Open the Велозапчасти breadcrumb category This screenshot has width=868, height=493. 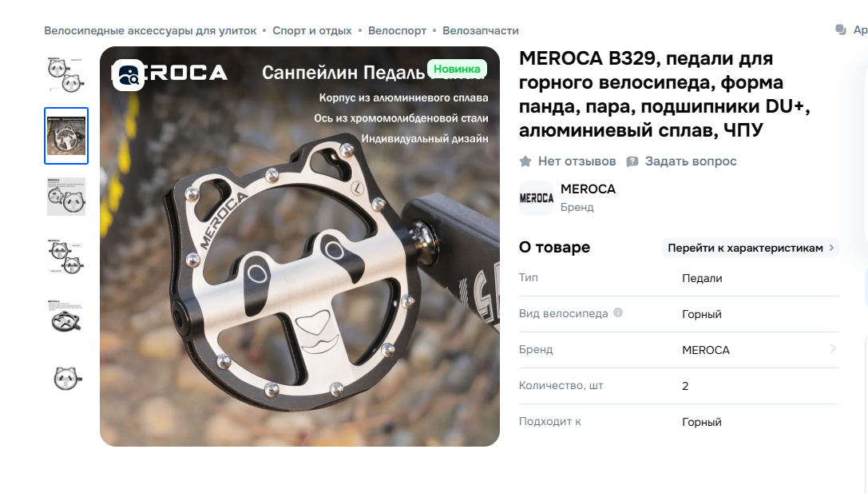pos(481,30)
